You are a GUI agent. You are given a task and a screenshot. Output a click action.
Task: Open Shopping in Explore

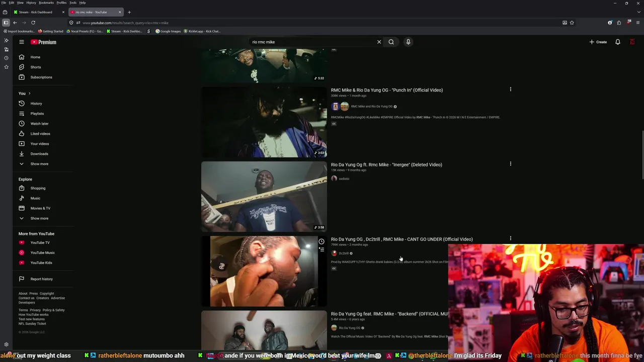[x=37, y=188]
